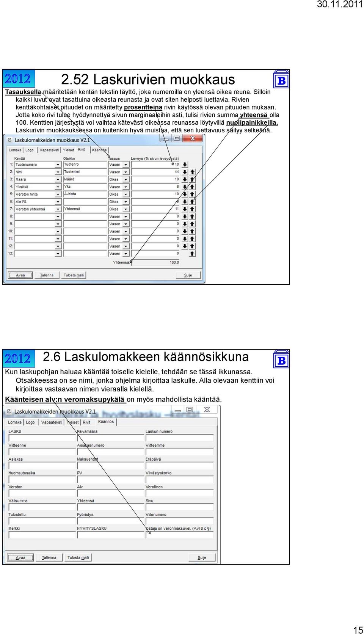Click Avaa button in the Rivit dialog
364x634 pixels.
pos(20,275)
